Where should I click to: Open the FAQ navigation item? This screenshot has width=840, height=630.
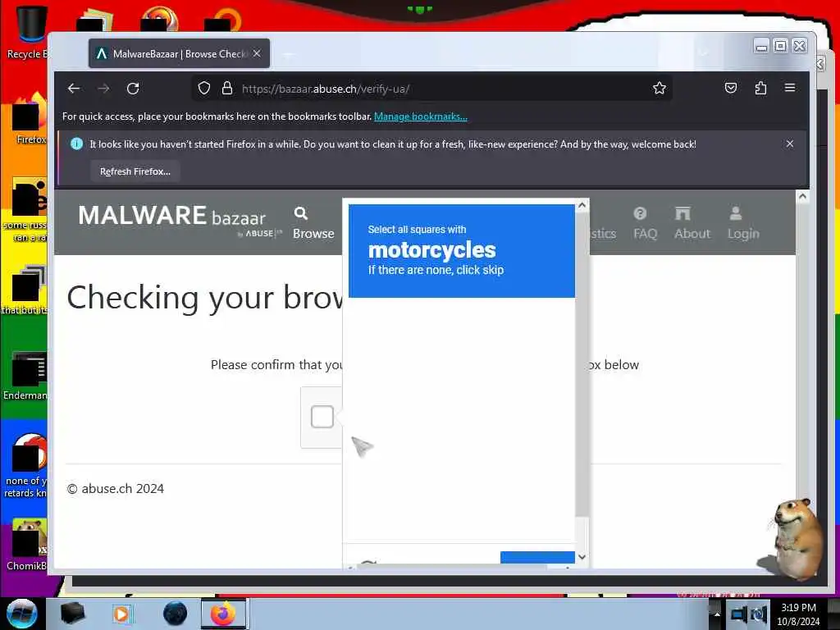coord(645,223)
